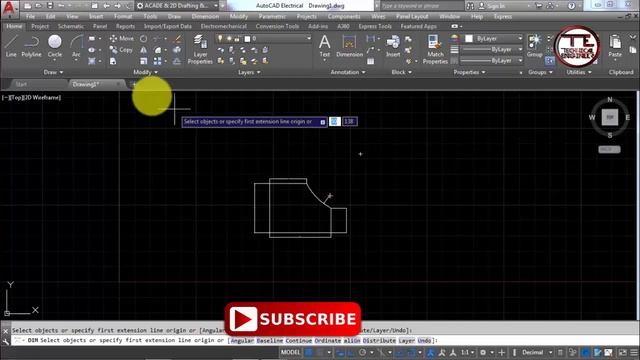640x360 pixels.
Task: Click the Save icon in quick access toolbar
Action: (x=50, y=6)
